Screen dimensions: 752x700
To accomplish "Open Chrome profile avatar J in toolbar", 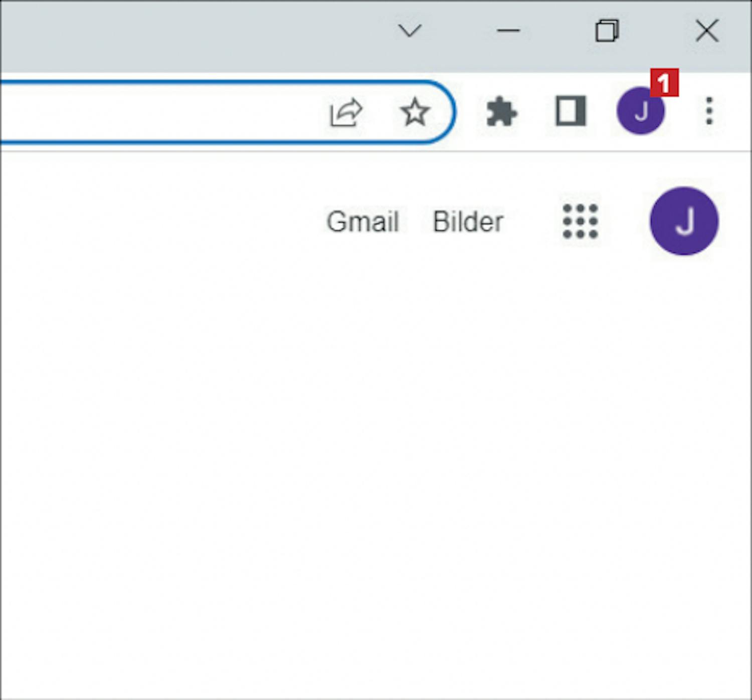I will click(x=641, y=111).
